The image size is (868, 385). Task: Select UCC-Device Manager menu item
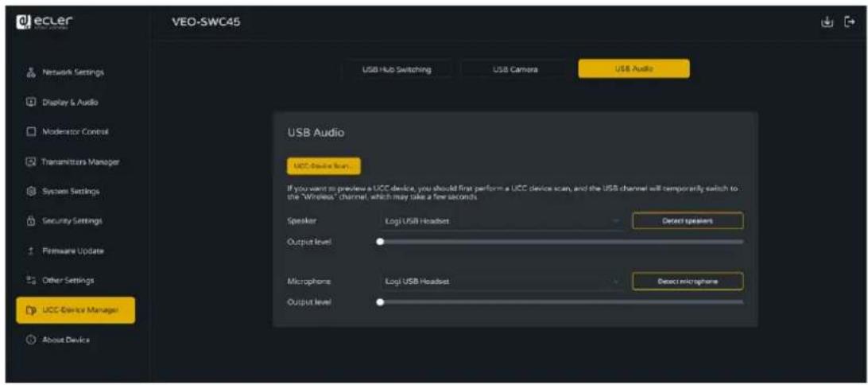point(76,310)
